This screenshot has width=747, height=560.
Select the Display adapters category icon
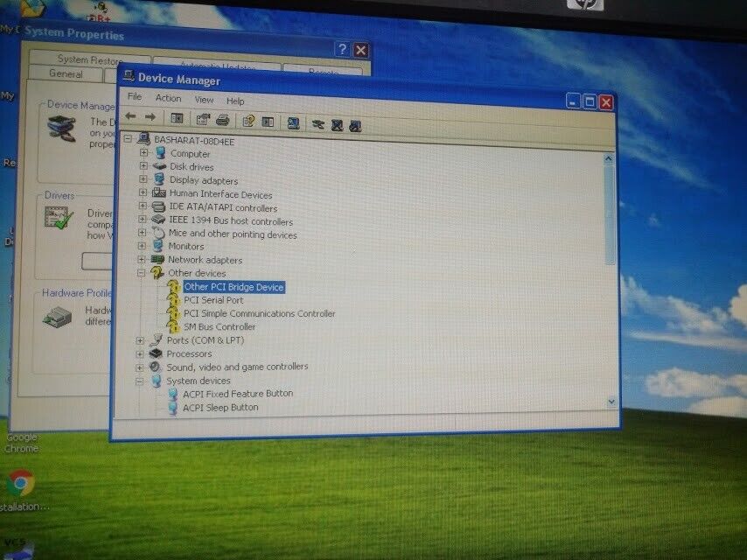(159, 179)
